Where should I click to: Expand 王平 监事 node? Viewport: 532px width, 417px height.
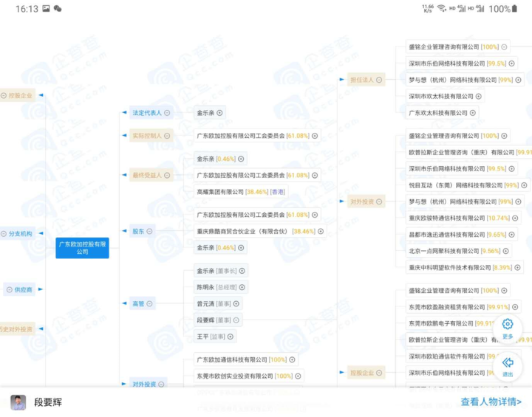pyautogui.click(x=231, y=337)
